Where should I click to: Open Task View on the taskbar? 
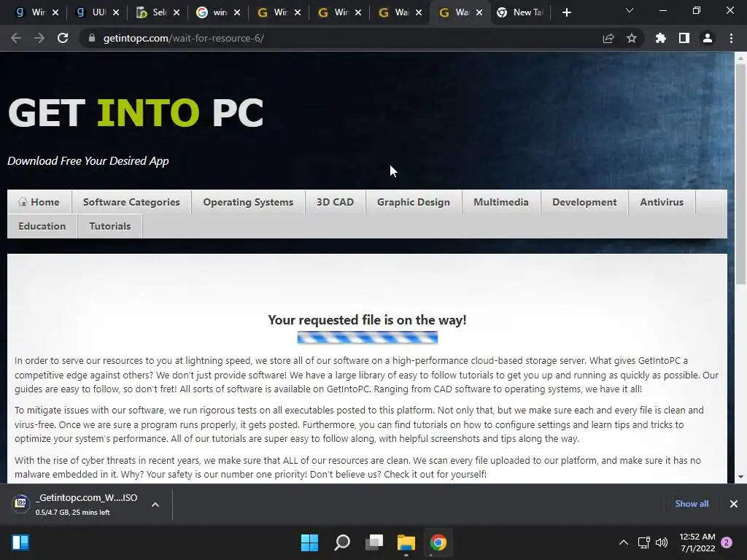[x=374, y=542]
